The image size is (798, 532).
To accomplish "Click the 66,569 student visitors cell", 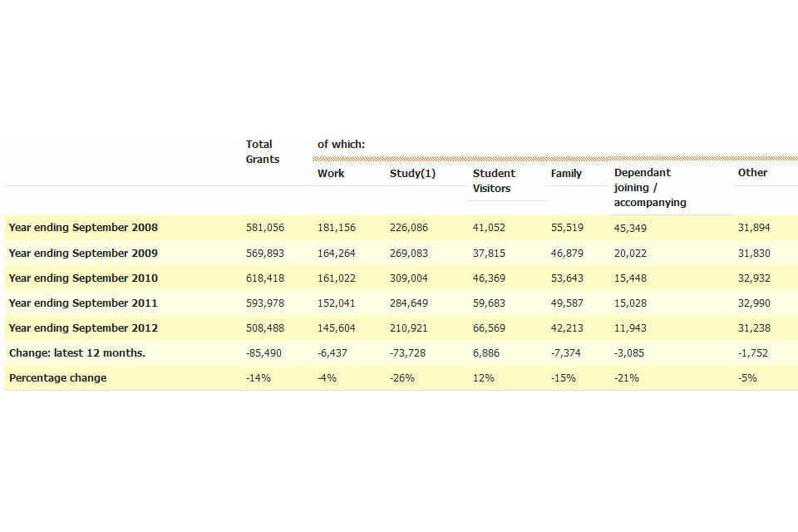I will [489, 328].
